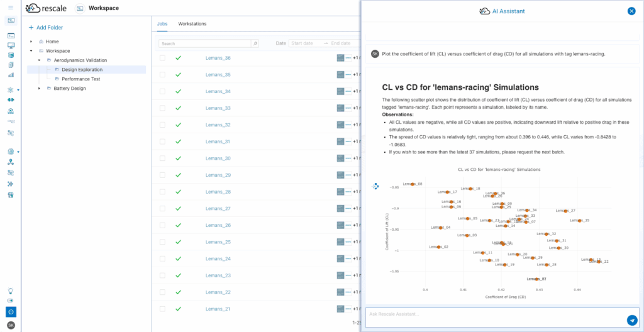
Task: Click the green completed checkmark for Lemans_34
Action: pyautogui.click(x=178, y=91)
